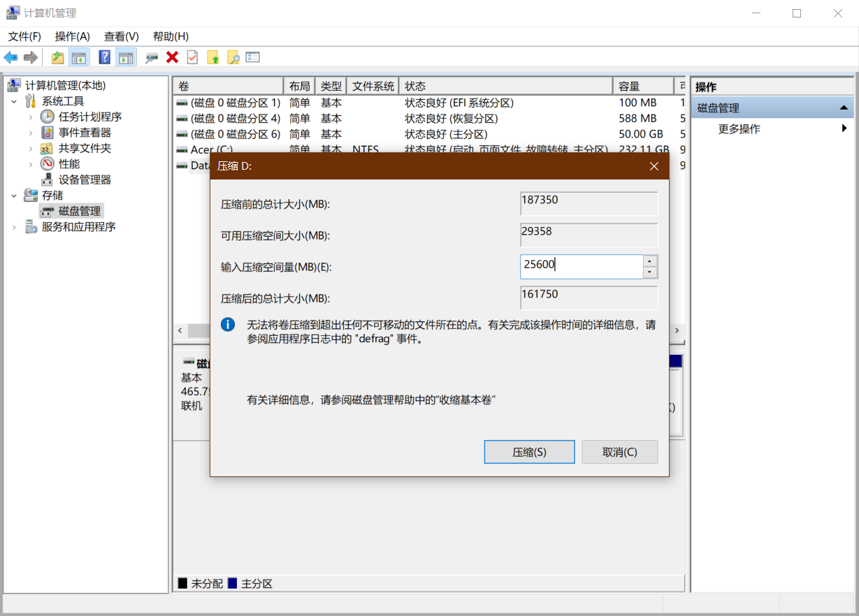Click the red X toolbar icon
Screen dimensions: 859x616
coord(173,57)
